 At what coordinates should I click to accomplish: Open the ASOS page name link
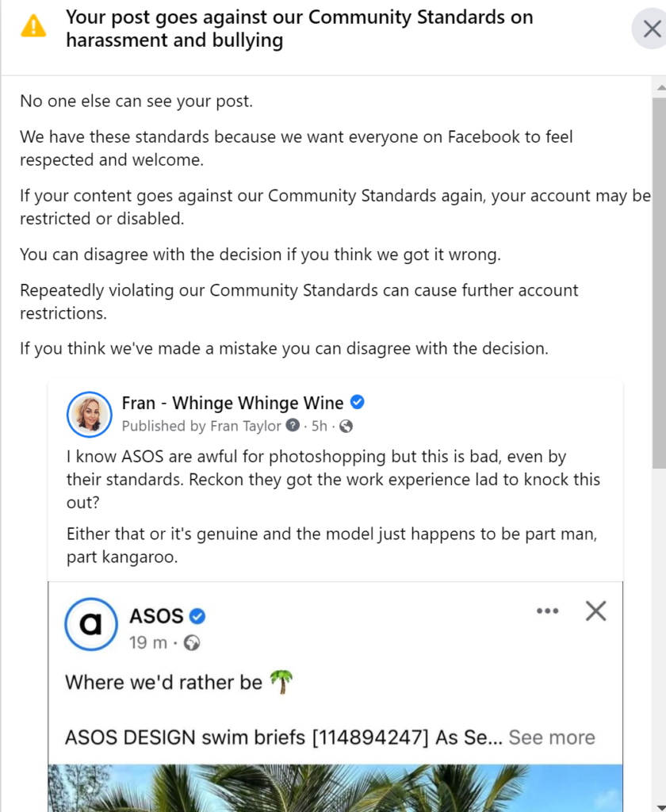click(x=156, y=616)
